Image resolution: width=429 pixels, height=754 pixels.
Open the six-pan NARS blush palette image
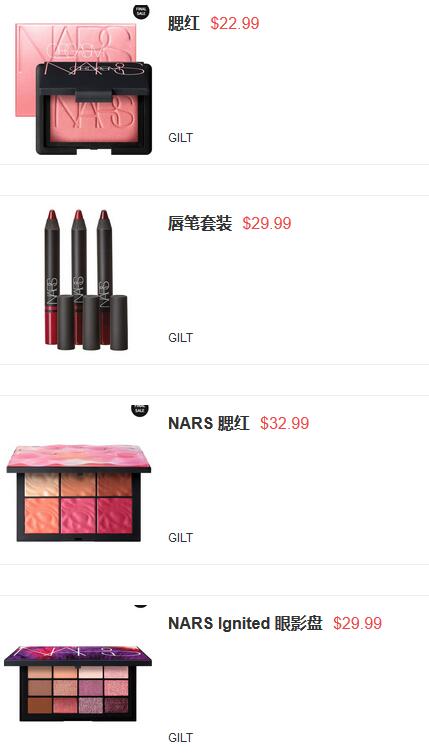point(78,493)
